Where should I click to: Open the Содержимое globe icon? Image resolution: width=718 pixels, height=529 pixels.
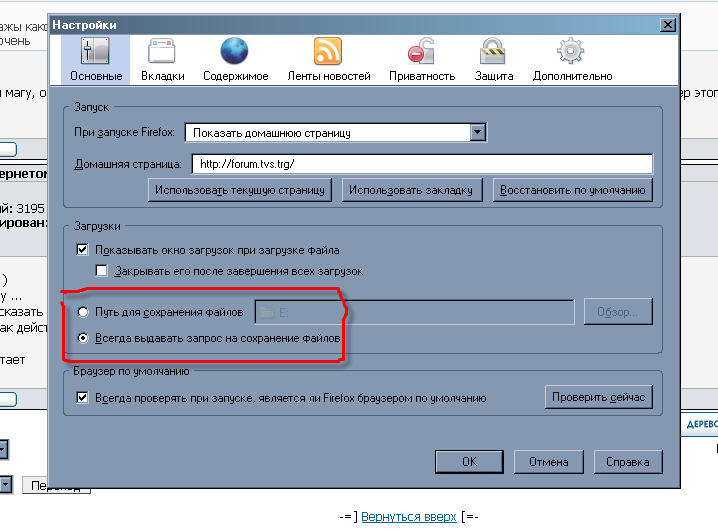(235, 52)
